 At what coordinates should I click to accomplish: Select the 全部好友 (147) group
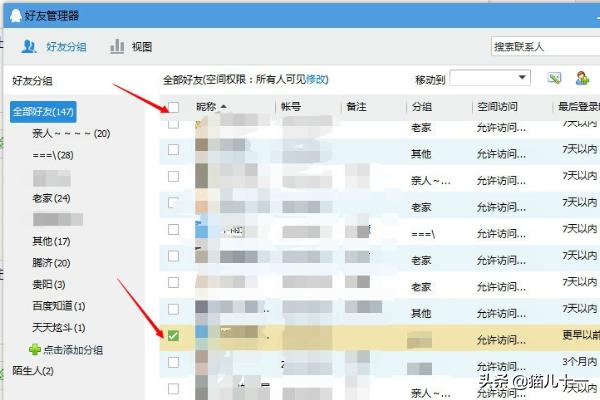(44, 112)
